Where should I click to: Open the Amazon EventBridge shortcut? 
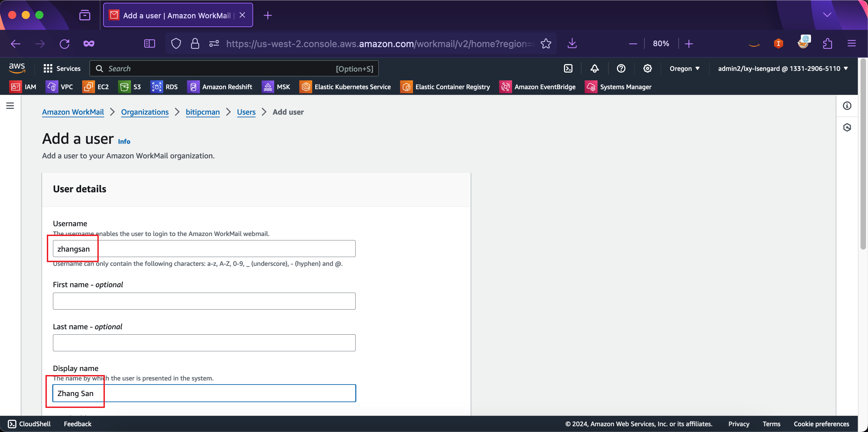tap(537, 87)
